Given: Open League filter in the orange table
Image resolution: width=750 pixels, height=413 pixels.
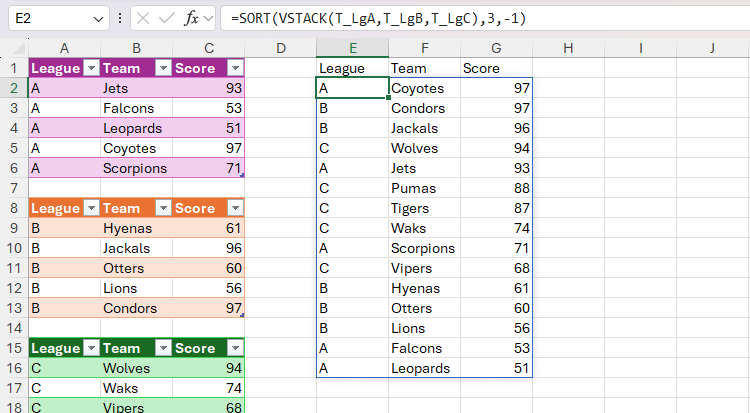Looking at the screenshot, I should (91, 208).
